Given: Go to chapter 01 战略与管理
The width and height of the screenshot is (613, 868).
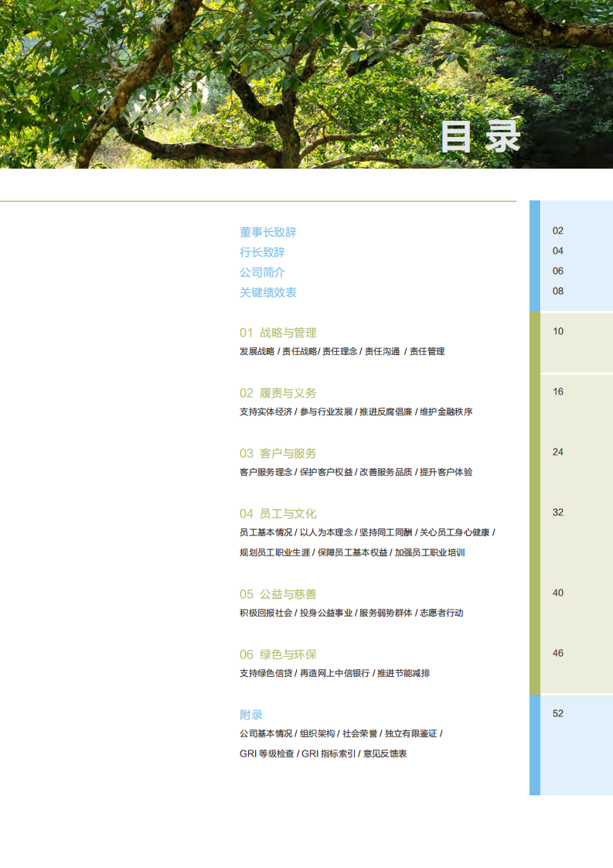Looking at the screenshot, I should coord(278,333).
